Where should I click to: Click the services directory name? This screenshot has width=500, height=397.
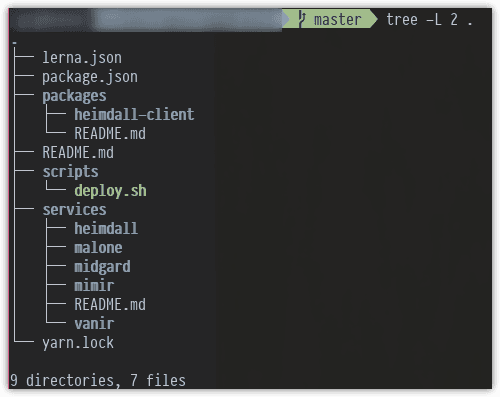[74, 210]
